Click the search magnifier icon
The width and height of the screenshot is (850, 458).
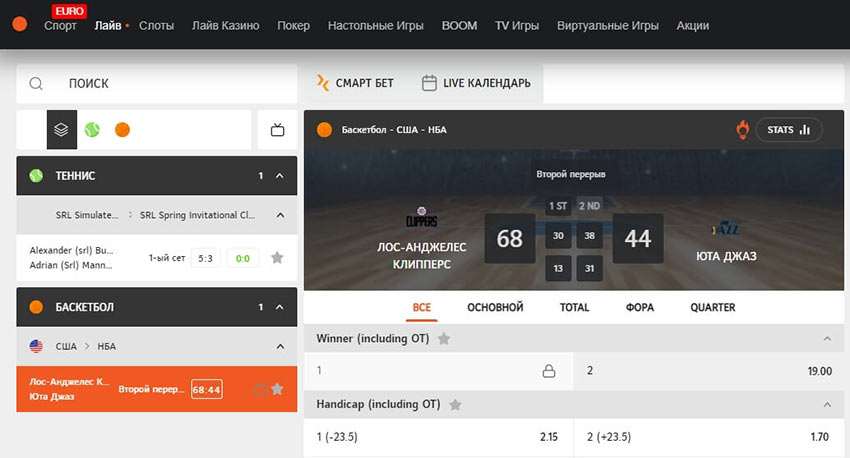tap(36, 83)
